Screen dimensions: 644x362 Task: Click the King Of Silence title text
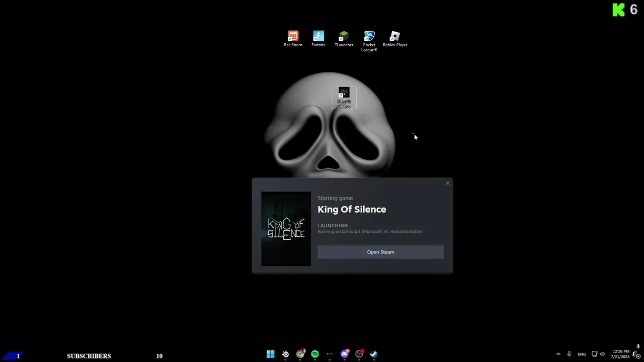352,209
